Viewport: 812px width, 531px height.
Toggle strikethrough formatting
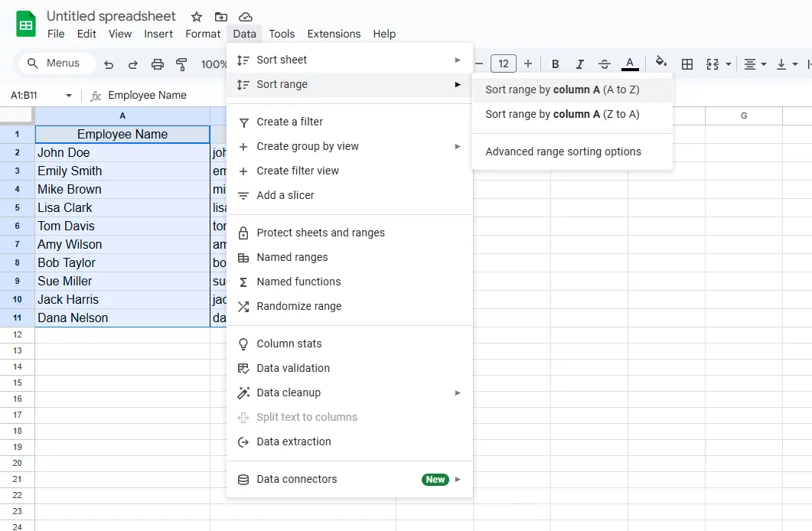pyautogui.click(x=605, y=64)
